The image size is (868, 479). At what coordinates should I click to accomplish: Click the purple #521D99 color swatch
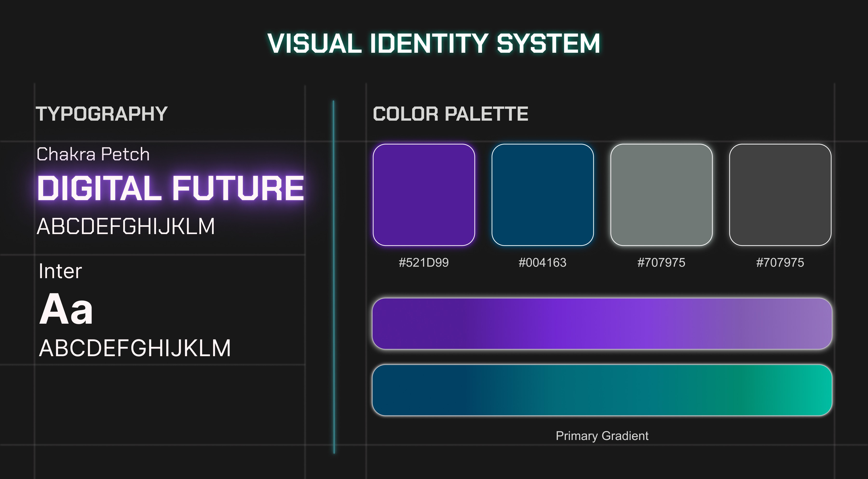point(424,195)
